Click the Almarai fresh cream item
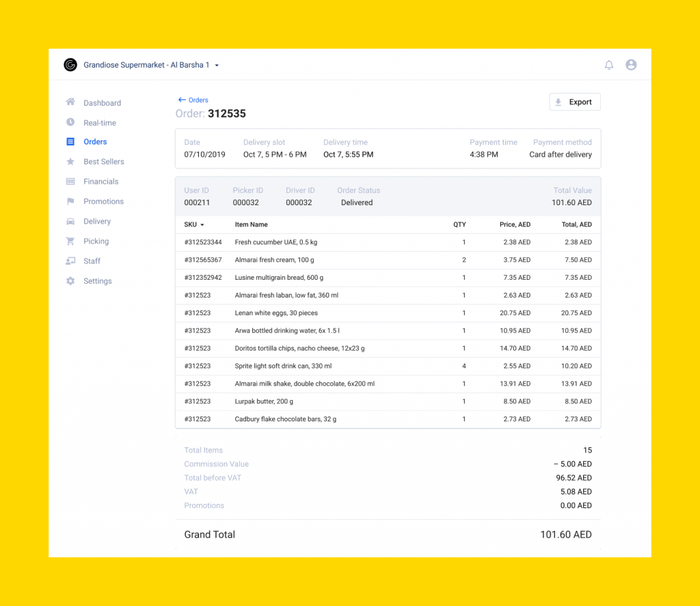The height and width of the screenshot is (606, 700). click(274, 260)
